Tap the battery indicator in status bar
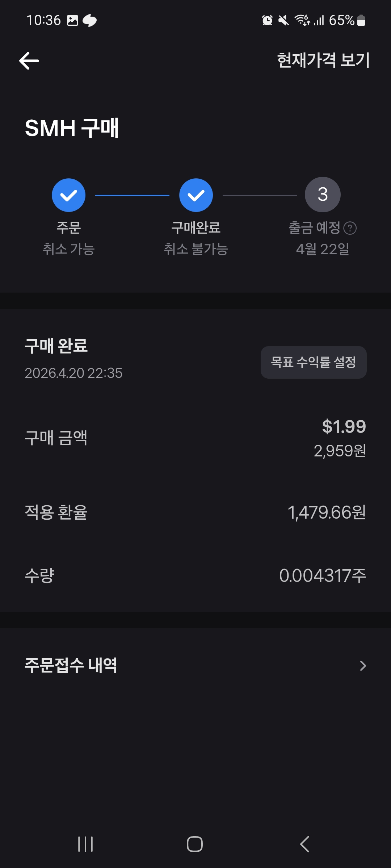Viewport: 391px width, 868px height. point(361,20)
